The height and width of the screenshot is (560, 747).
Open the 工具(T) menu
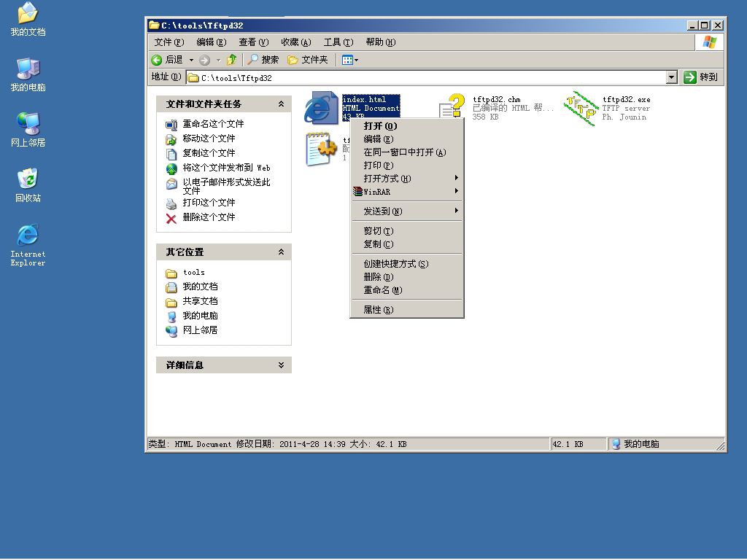(x=338, y=42)
